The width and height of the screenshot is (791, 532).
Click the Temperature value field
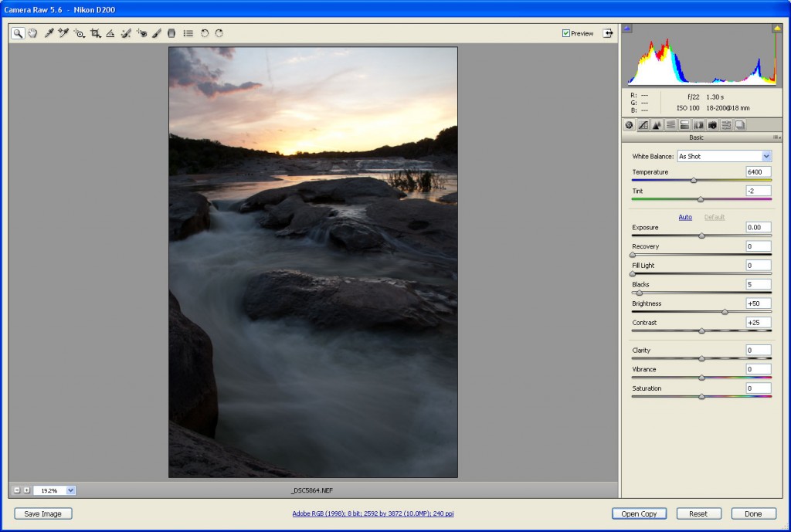758,171
